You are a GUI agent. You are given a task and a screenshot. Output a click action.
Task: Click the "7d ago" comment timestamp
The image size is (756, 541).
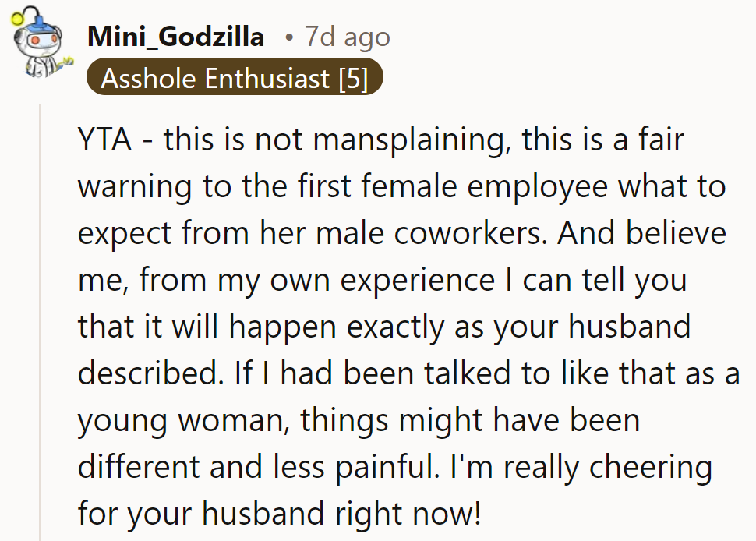click(x=347, y=36)
